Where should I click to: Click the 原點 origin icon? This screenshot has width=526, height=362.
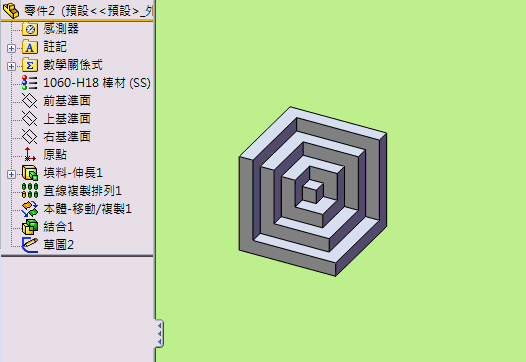[30, 155]
